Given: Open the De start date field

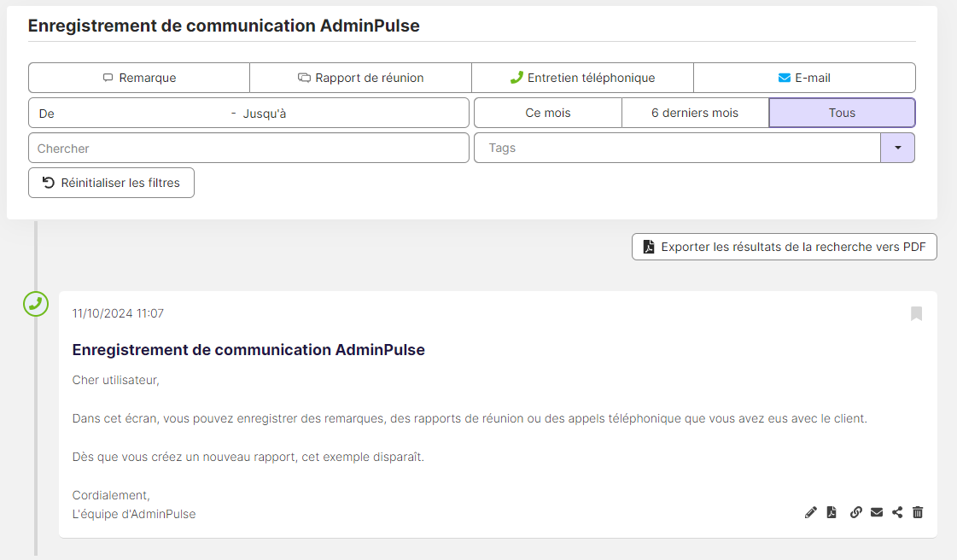Looking at the screenshot, I should point(131,114).
